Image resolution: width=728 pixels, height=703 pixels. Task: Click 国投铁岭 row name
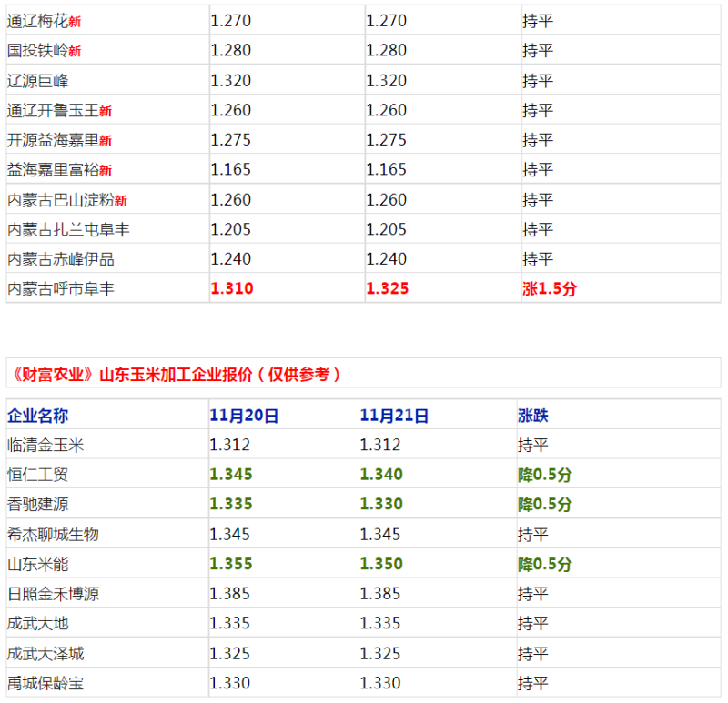[37, 51]
